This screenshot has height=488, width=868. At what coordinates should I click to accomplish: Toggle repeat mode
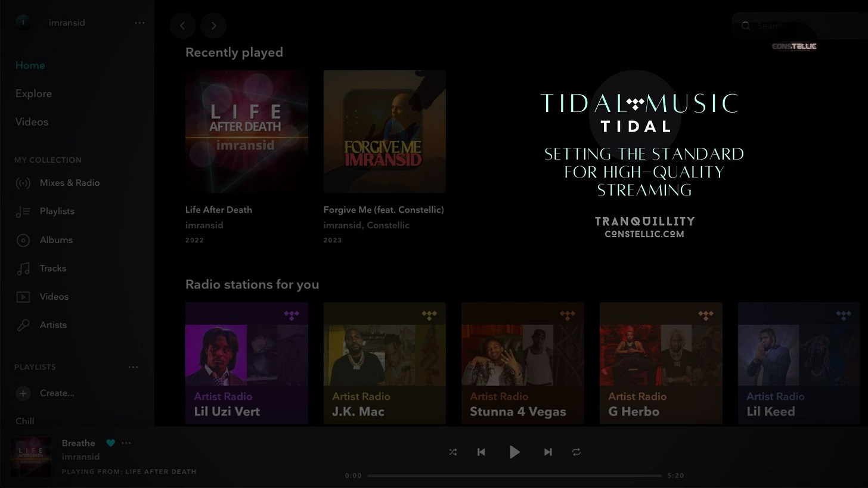(x=576, y=452)
